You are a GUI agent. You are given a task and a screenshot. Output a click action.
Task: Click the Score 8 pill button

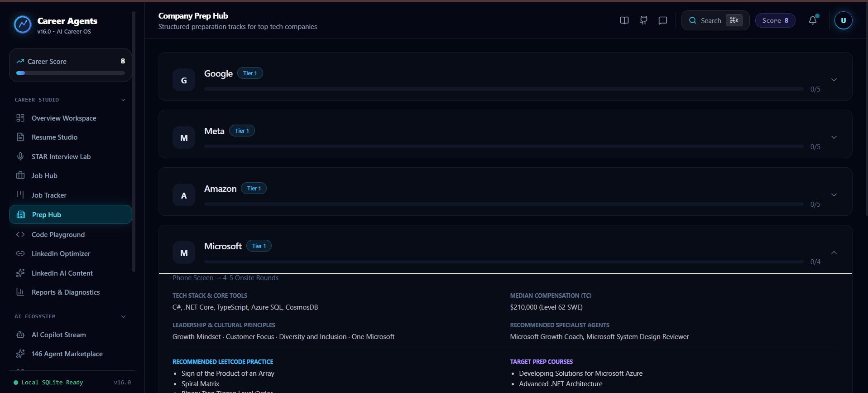coord(775,20)
